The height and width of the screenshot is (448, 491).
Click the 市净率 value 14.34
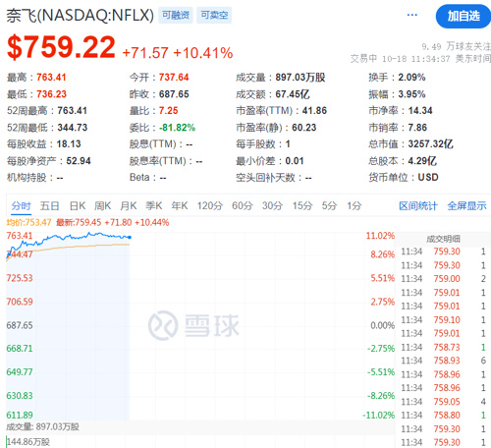420,111
